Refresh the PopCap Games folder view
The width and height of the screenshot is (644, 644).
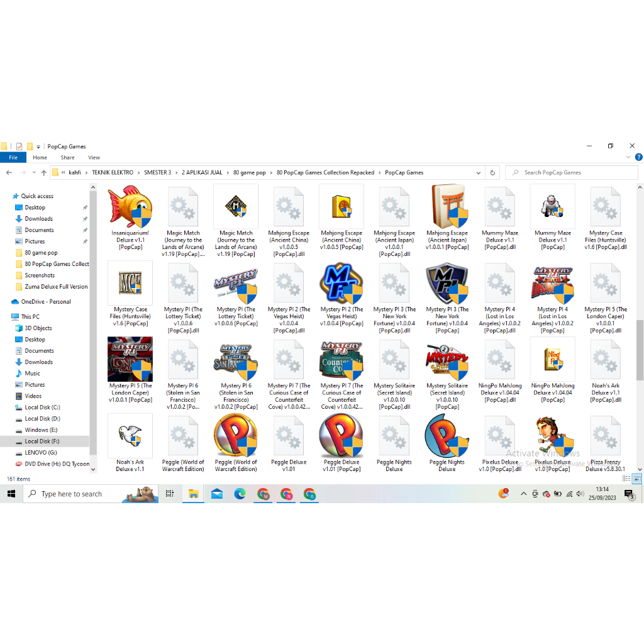(x=492, y=173)
